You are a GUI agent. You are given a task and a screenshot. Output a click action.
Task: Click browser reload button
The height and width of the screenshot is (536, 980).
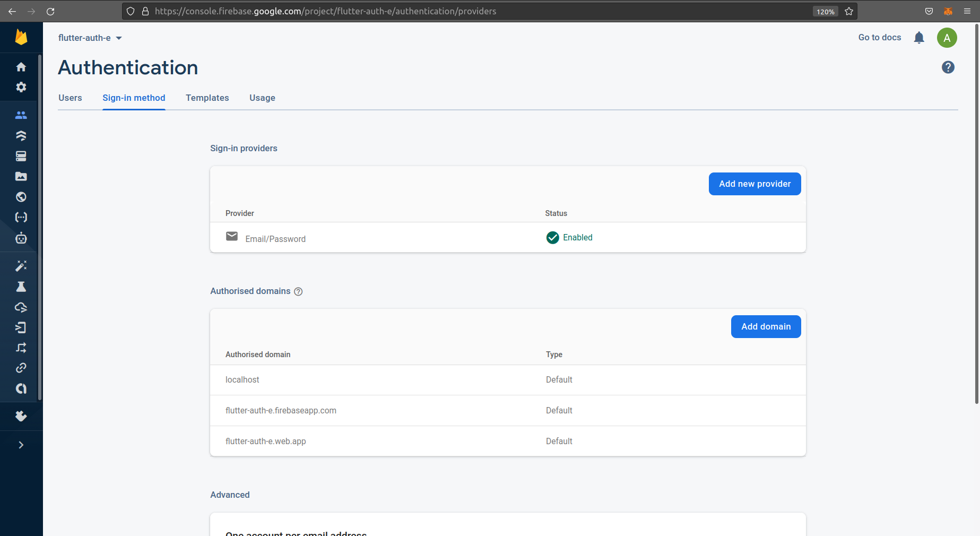[50, 11]
